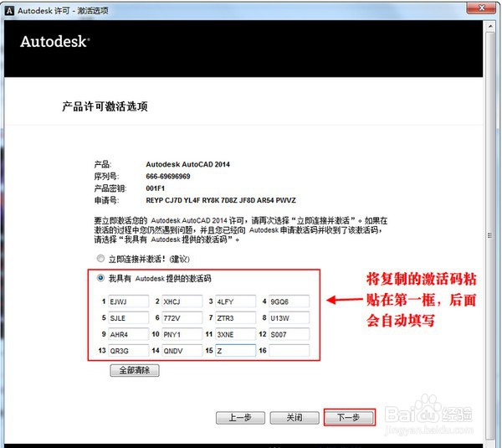Viewport: 502px width, 448px height.
Task: Click the request code starting with REYP
Action: point(221,200)
